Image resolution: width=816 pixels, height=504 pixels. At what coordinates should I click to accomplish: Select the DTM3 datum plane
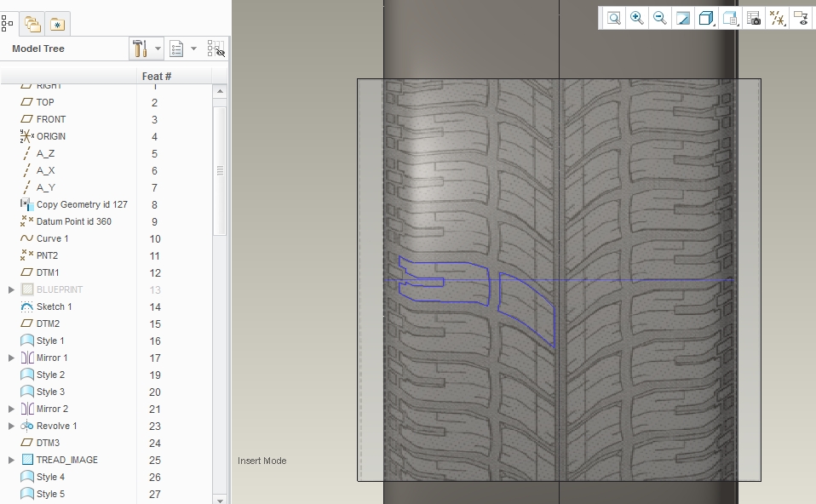pos(48,443)
